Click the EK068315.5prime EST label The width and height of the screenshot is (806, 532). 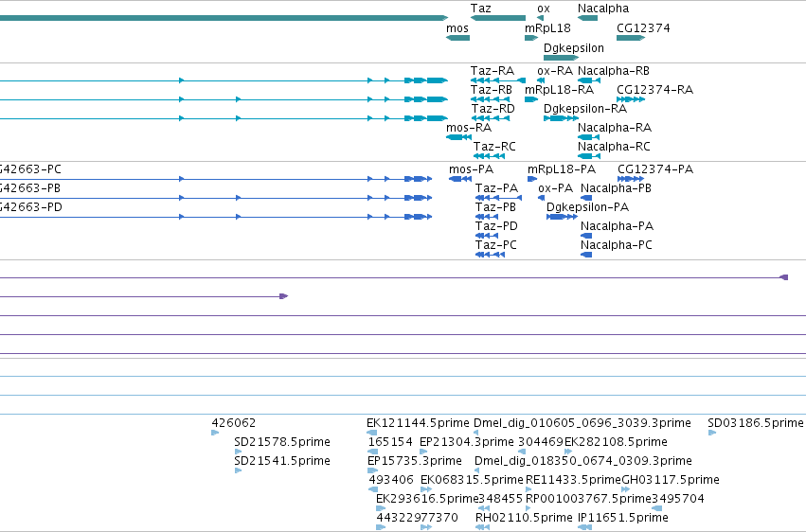472,480
